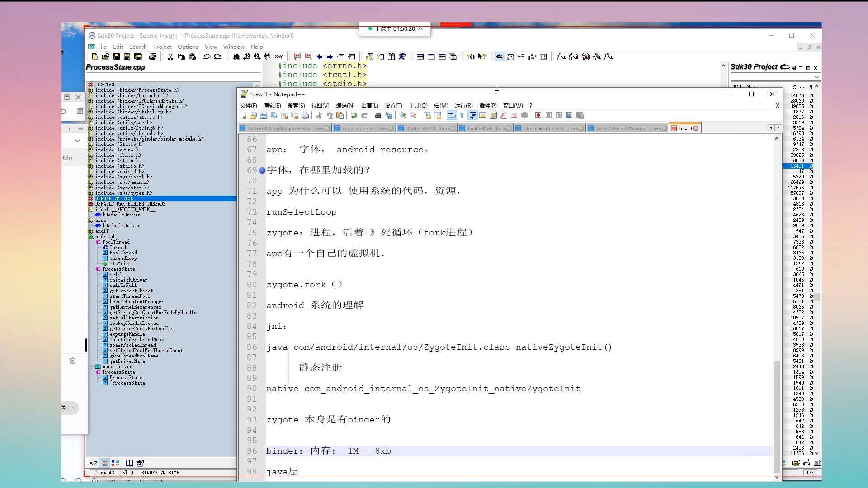868x488 pixels.
Task: Click Source Insight Go Back blue arrow
Action: point(320,56)
